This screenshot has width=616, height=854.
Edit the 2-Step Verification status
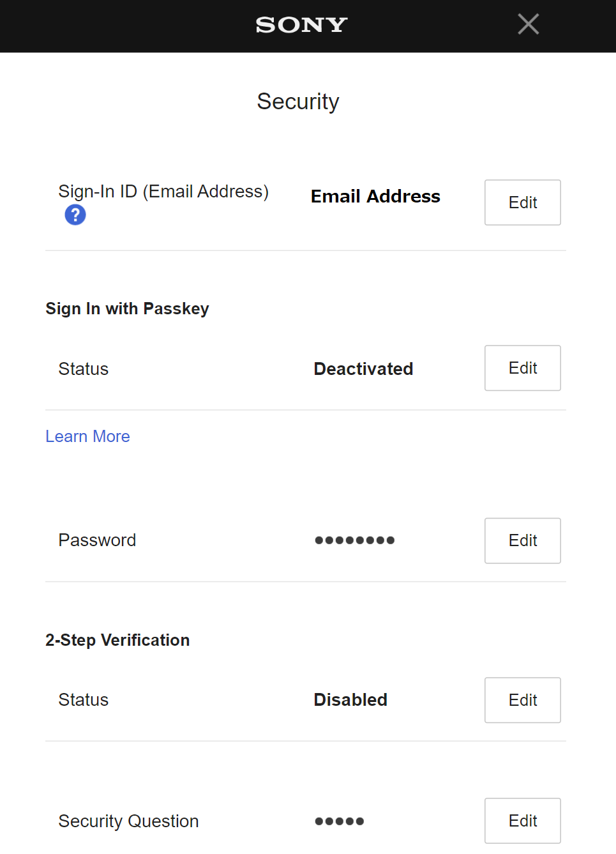(522, 700)
